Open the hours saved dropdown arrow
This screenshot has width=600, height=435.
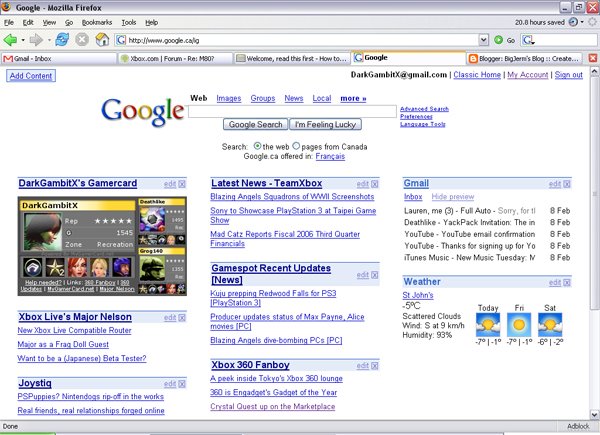(x=582, y=22)
